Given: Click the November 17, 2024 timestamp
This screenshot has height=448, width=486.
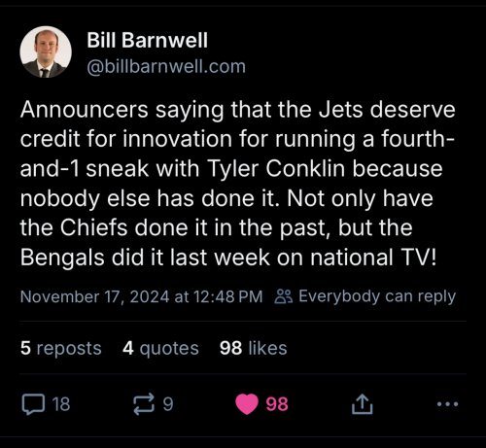Looking at the screenshot, I should (94, 296).
